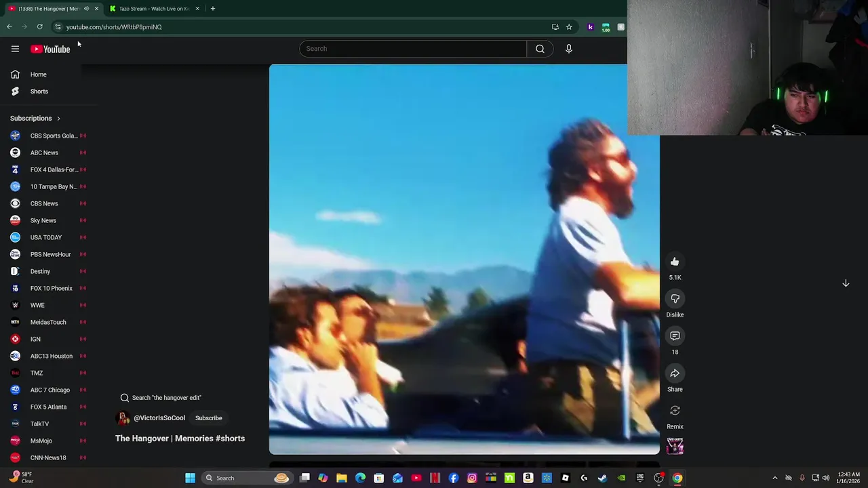This screenshot has height=488, width=868.
Task: Open FOX 5 Atlanta channel
Action: tap(47, 407)
